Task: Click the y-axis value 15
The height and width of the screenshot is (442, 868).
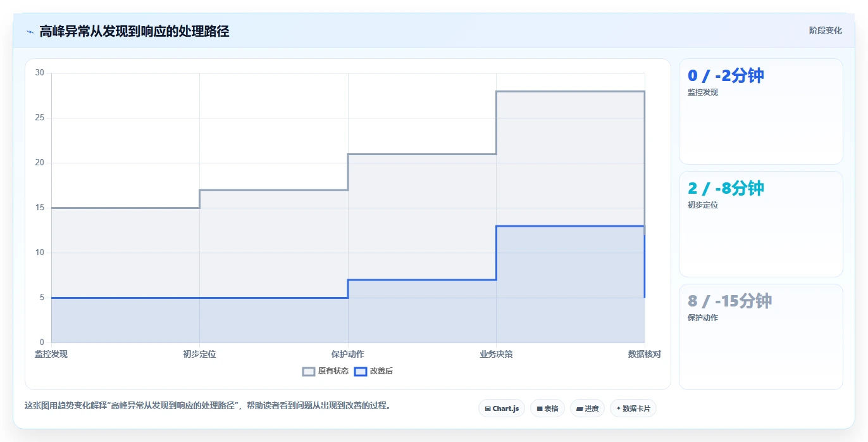Action: pyautogui.click(x=40, y=208)
